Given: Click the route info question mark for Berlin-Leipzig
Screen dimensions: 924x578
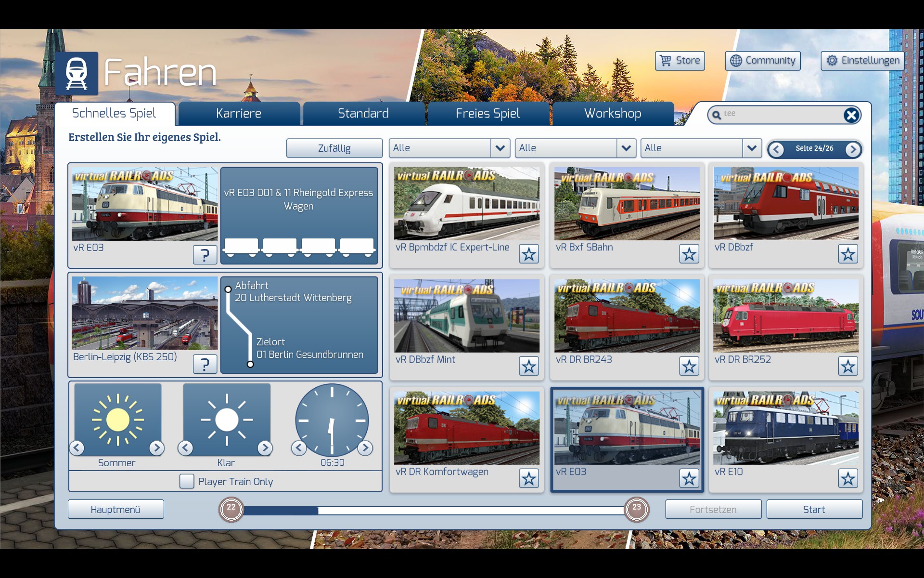Looking at the screenshot, I should (x=205, y=364).
